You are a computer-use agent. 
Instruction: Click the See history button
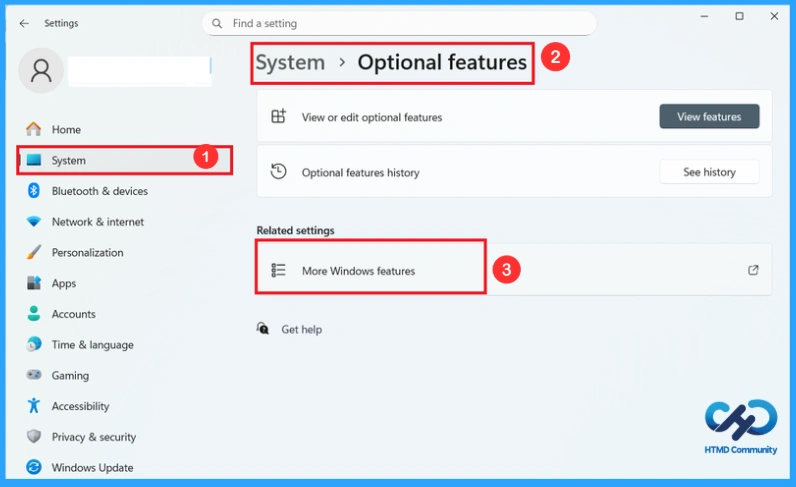[709, 172]
